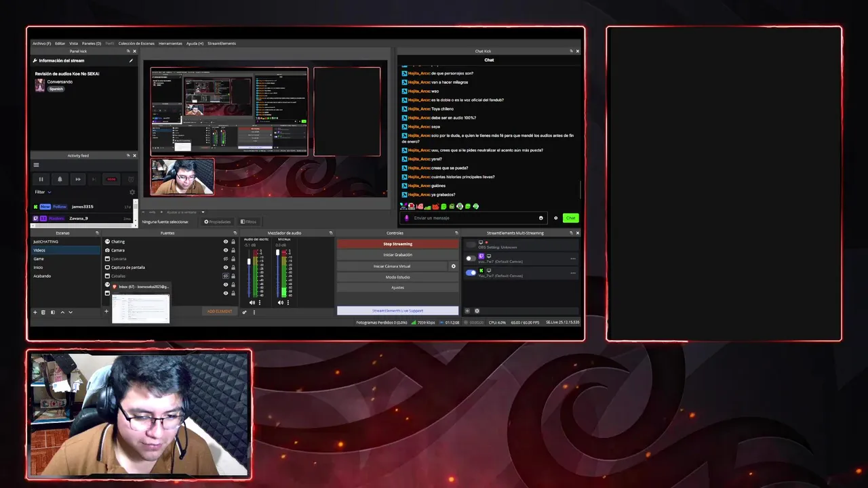Open options dots for the Kick output
This screenshot has width=868, height=488.
coord(573,272)
